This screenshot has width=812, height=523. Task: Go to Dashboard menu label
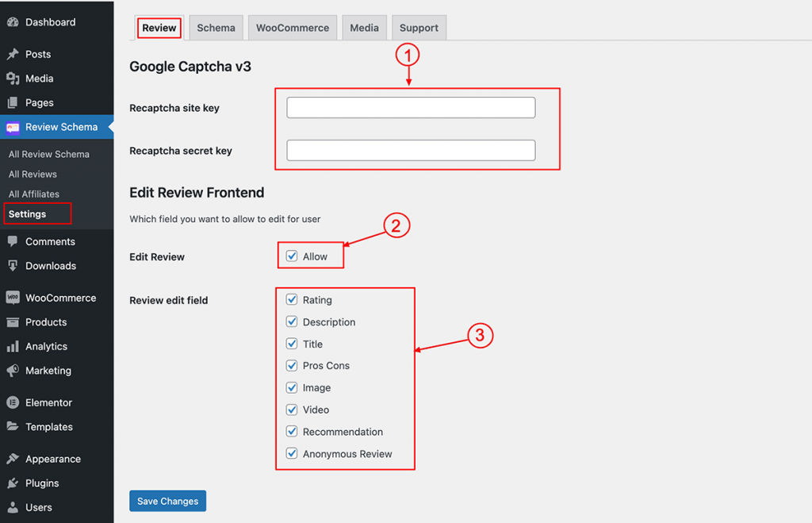50,22
